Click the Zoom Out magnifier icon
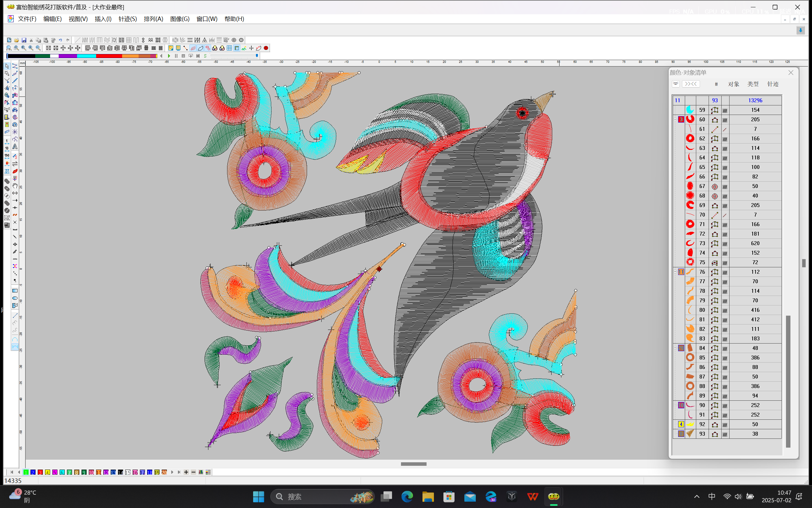The image size is (812, 508). [x=38, y=48]
